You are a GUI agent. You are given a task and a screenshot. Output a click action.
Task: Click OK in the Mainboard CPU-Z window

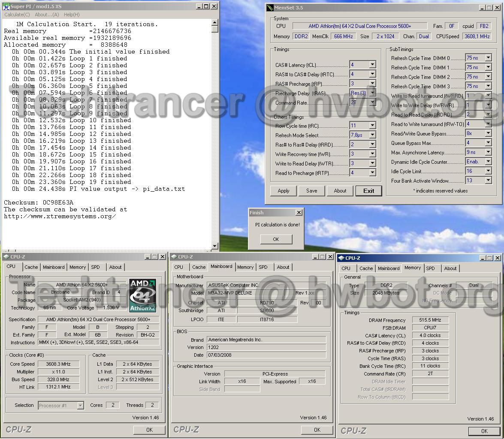[317, 430]
